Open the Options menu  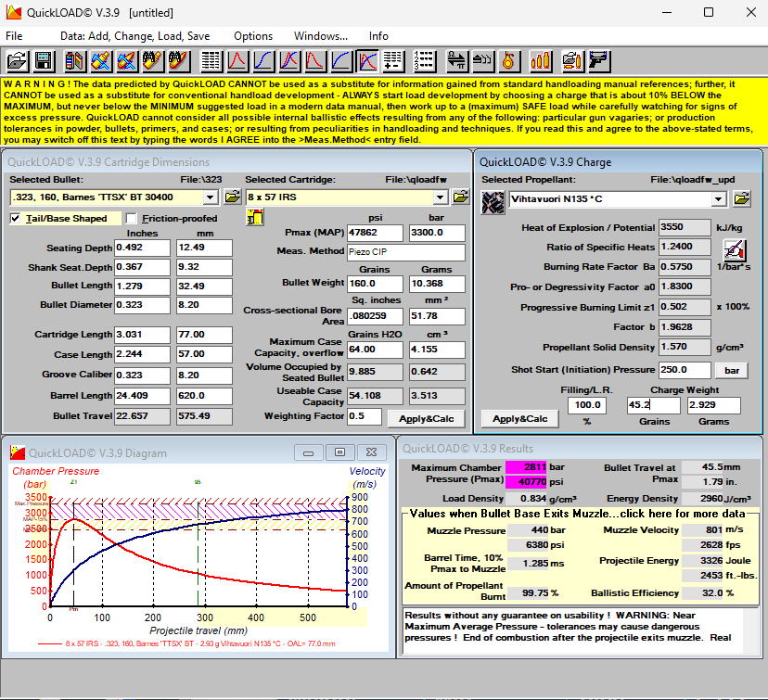pos(252,35)
